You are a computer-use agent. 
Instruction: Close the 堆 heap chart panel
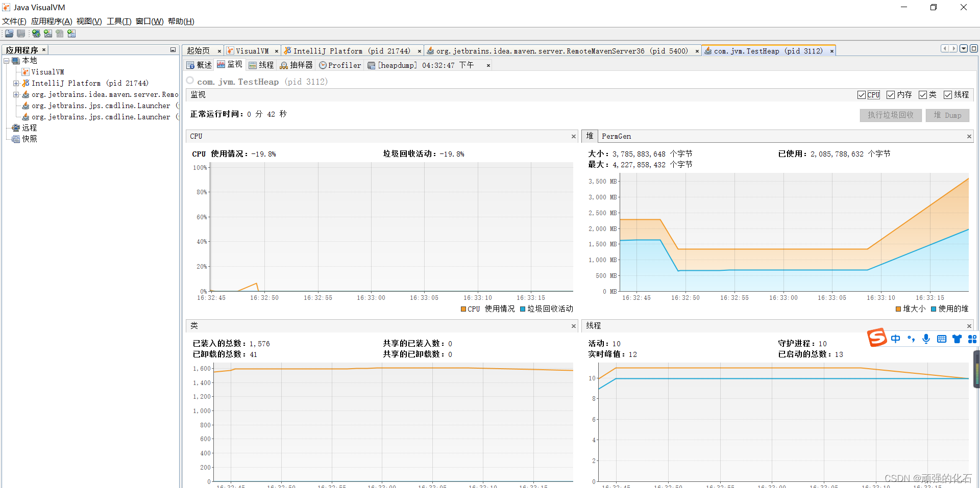(969, 137)
